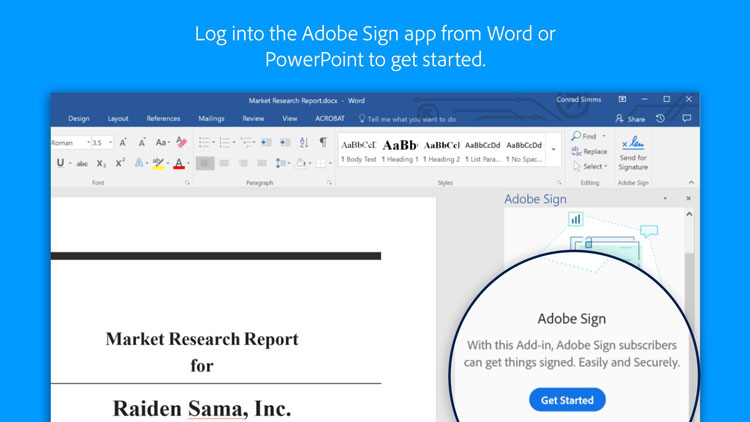Apply strikethrough formatting (abc)
Screen dimensions: 750x422
pyautogui.click(x=82, y=164)
